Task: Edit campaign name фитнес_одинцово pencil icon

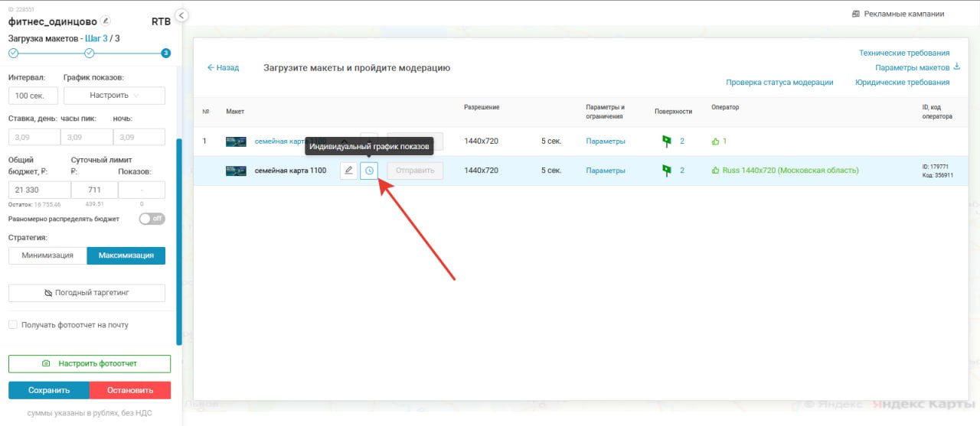Action: (x=106, y=21)
